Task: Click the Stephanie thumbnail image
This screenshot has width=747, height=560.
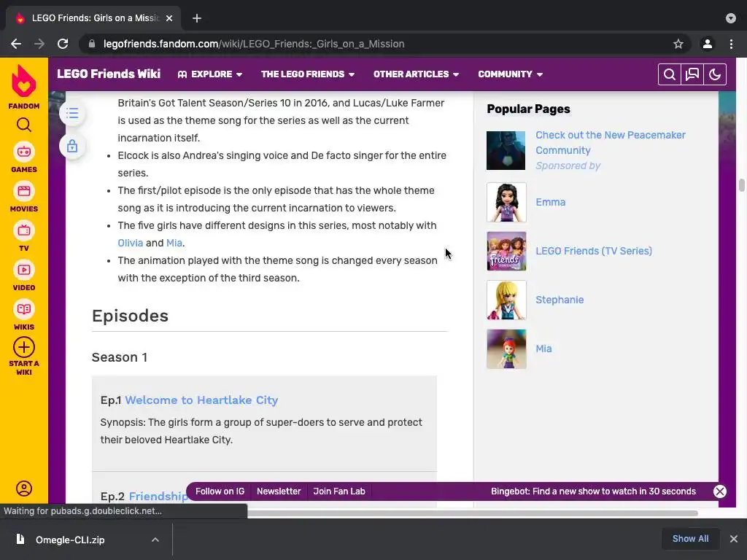Action: [506, 300]
